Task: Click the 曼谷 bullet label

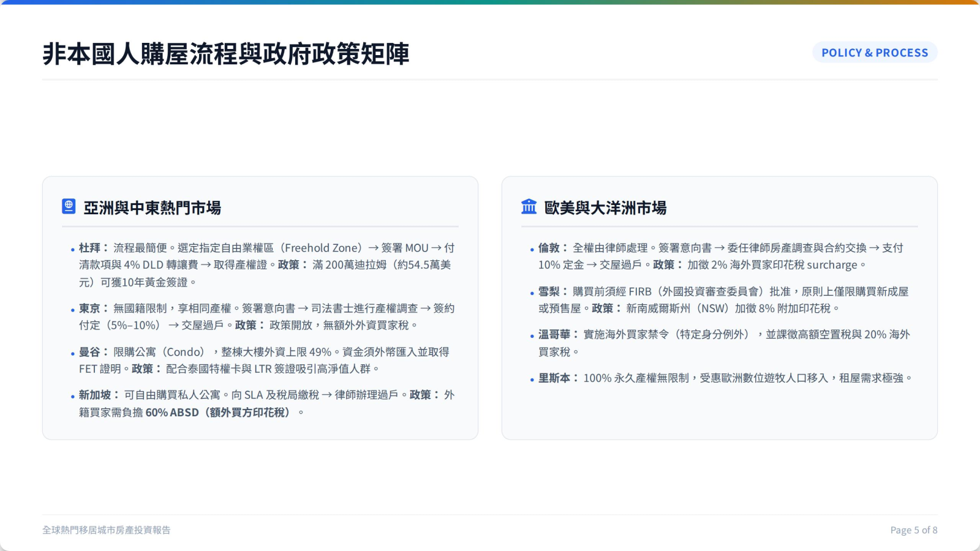Action: [94, 352]
